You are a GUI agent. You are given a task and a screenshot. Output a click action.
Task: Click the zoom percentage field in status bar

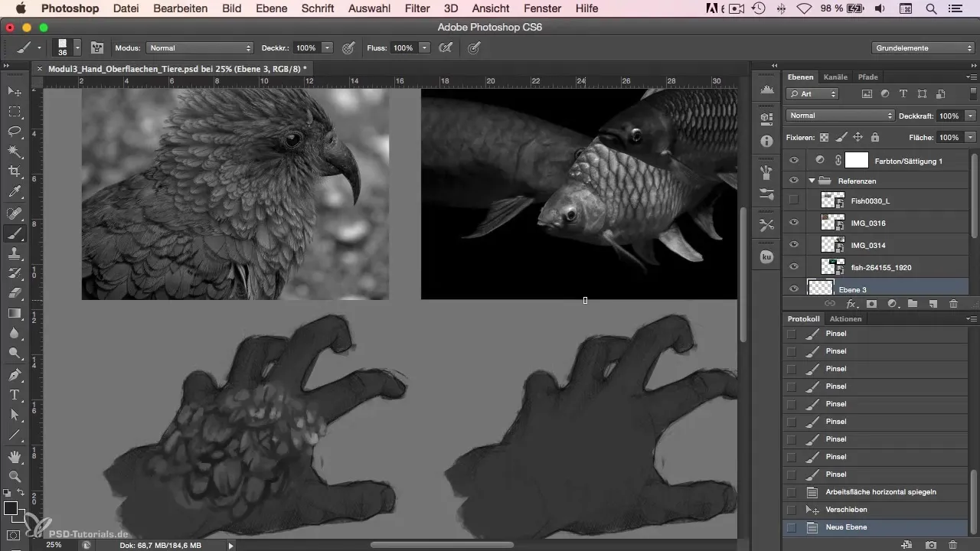pyautogui.click(x=54, y=545)
